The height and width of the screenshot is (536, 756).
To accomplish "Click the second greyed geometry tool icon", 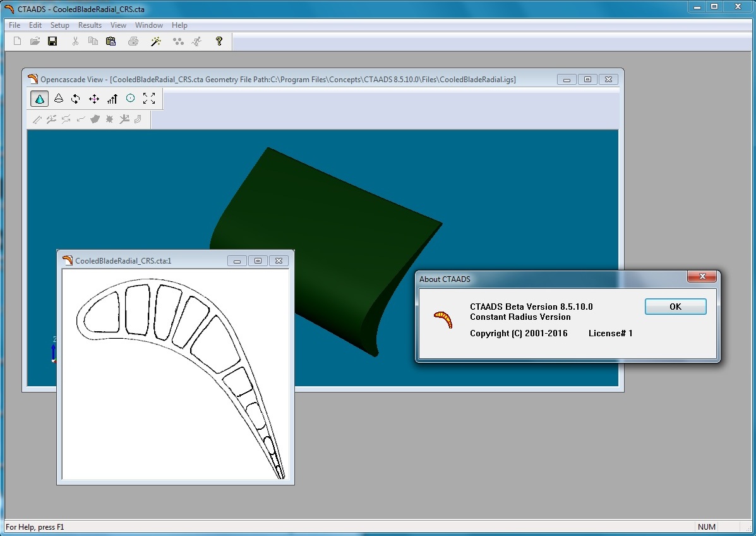I will 51,119.
